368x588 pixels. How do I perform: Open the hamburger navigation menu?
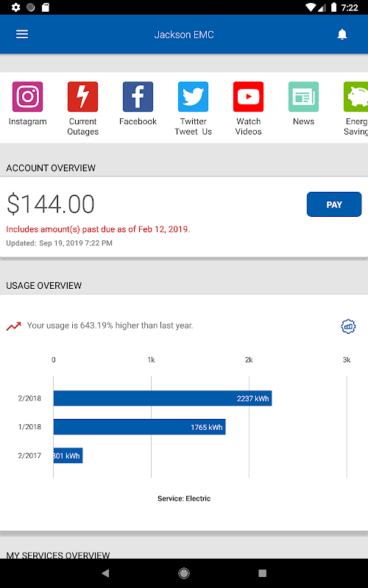[x=22, y=35]
